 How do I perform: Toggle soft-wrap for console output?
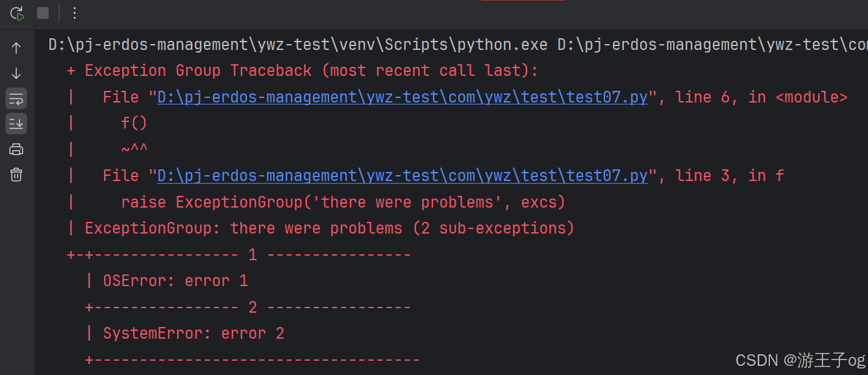[16, 99]
